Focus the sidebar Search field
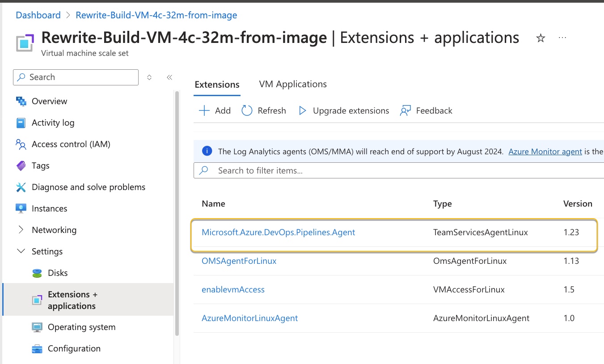The height and width of the screenshot is (364, 604). 76,77
